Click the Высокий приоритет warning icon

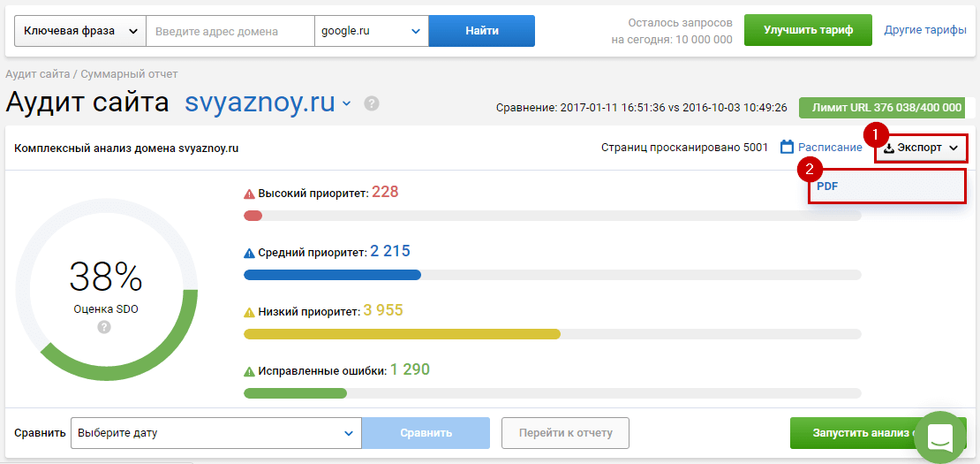click(249, 194)
